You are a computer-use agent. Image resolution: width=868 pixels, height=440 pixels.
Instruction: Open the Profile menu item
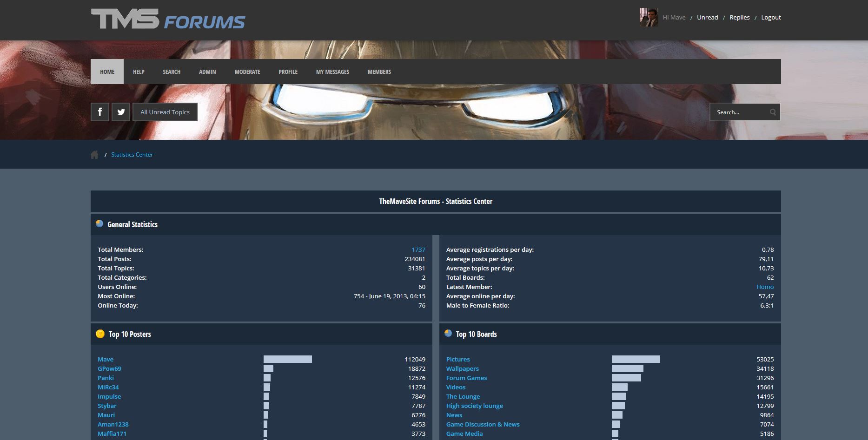click(x=288, y=72)
